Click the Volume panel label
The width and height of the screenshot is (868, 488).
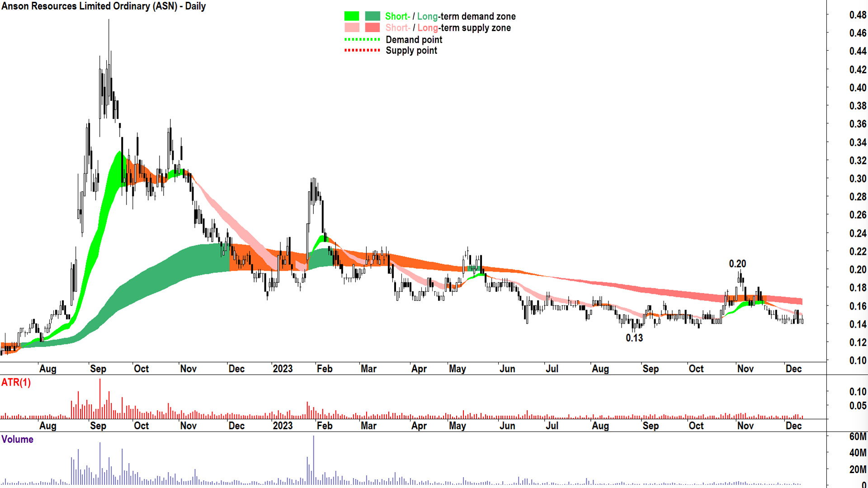point(17,440)
